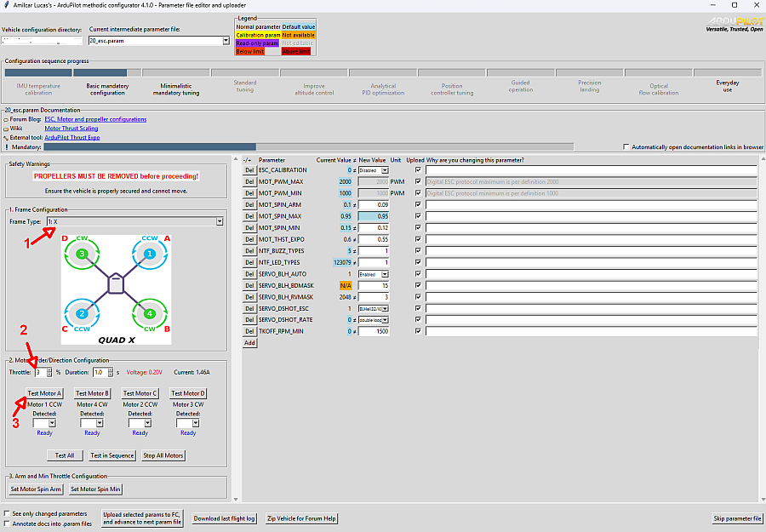Select Improve altitude control step label
The image size is (766, 532).
[x=314, y=89]
